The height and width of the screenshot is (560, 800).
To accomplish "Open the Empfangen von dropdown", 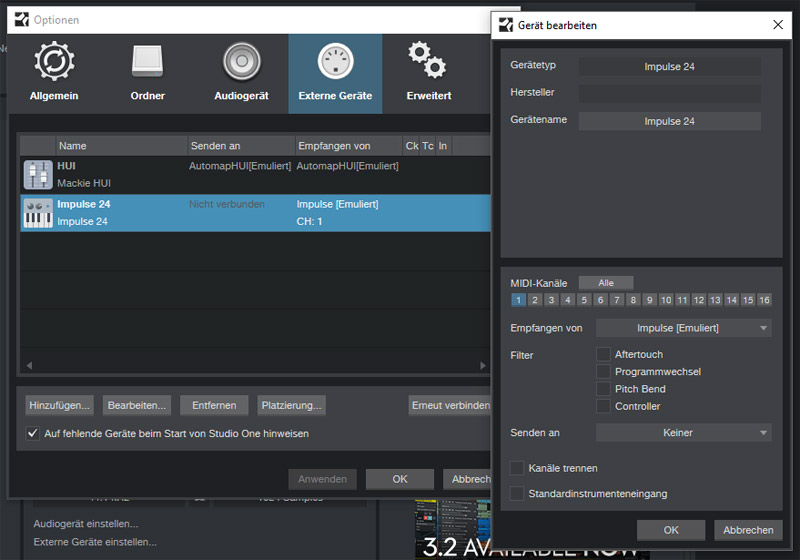I will (684, 328).
